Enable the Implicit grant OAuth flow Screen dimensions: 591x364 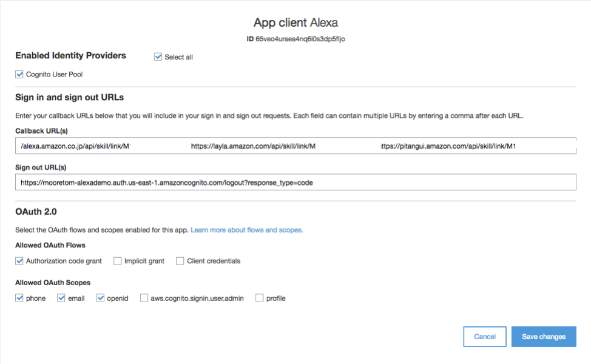pos(117,261)
